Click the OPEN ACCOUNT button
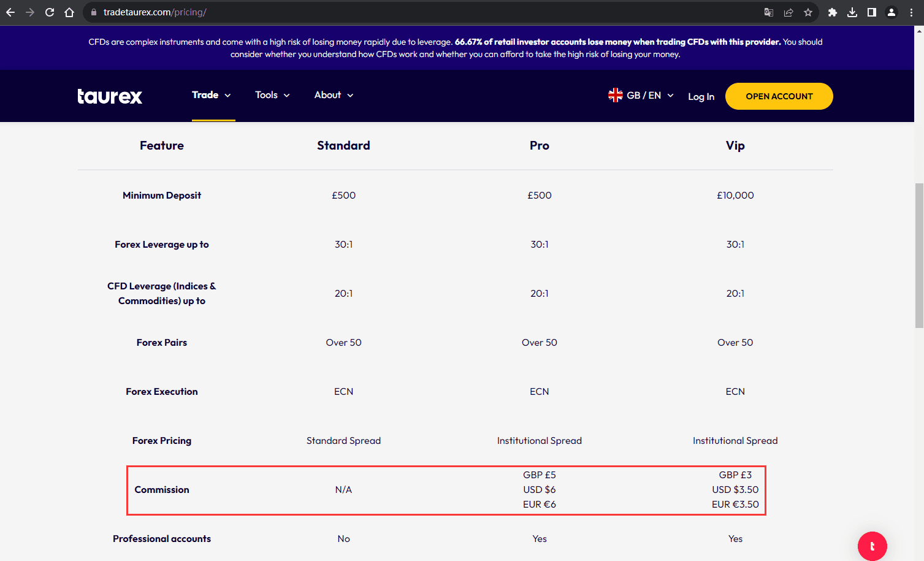 click(x=779, y=96)
